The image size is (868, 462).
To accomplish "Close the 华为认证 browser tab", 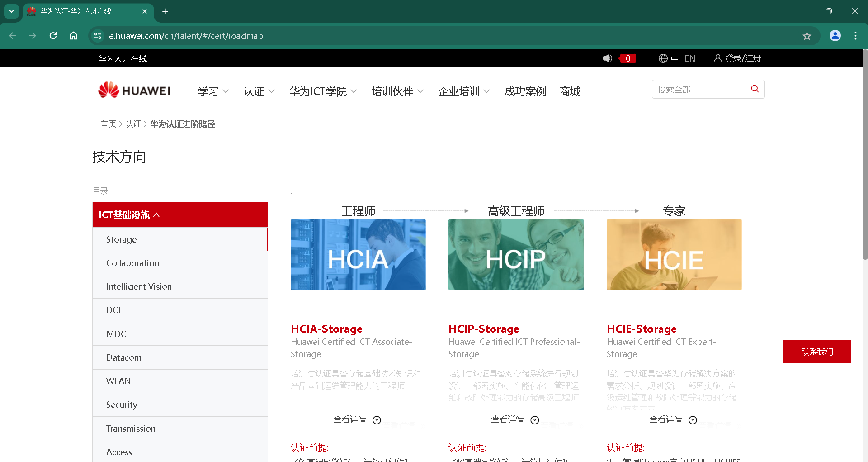I will [145, 11].
